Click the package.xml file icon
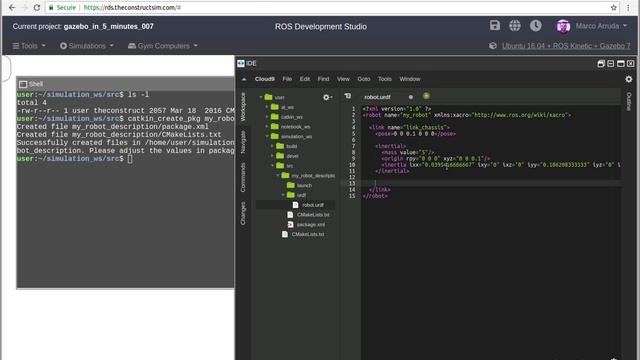 click(290, 224)
